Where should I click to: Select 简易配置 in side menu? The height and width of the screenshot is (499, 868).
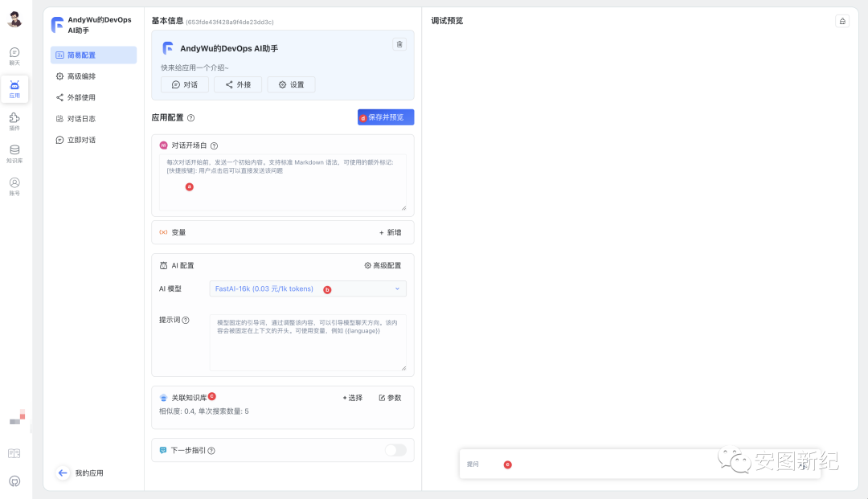pos(93,55)
